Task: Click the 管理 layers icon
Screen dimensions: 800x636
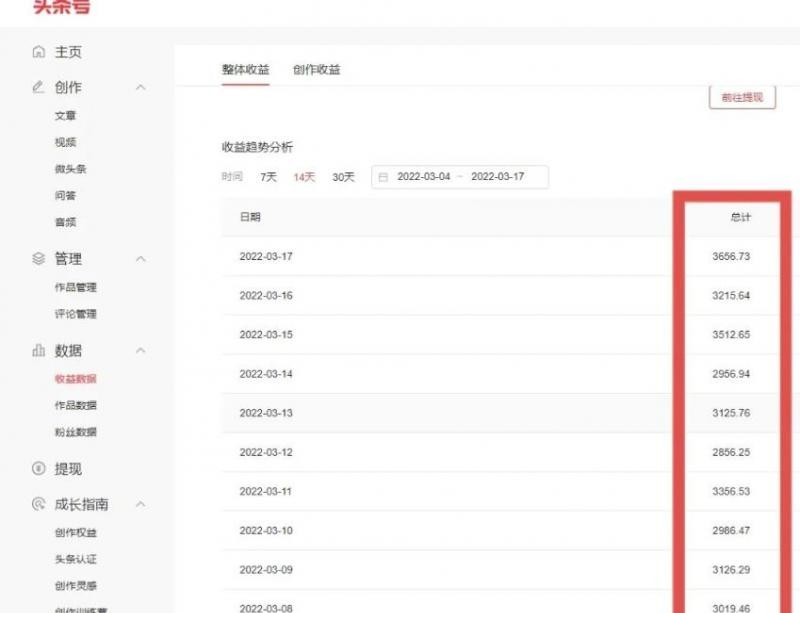Action: tap(38, 259)
